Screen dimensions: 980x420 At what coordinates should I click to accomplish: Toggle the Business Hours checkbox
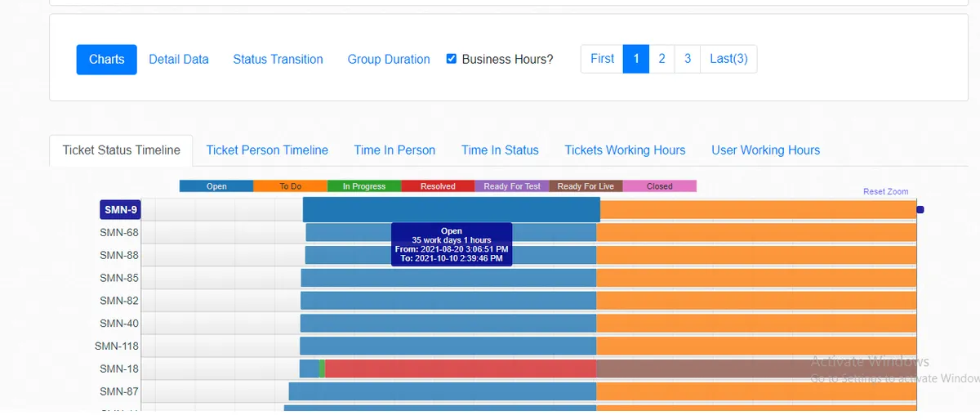(x=451, y=59)
